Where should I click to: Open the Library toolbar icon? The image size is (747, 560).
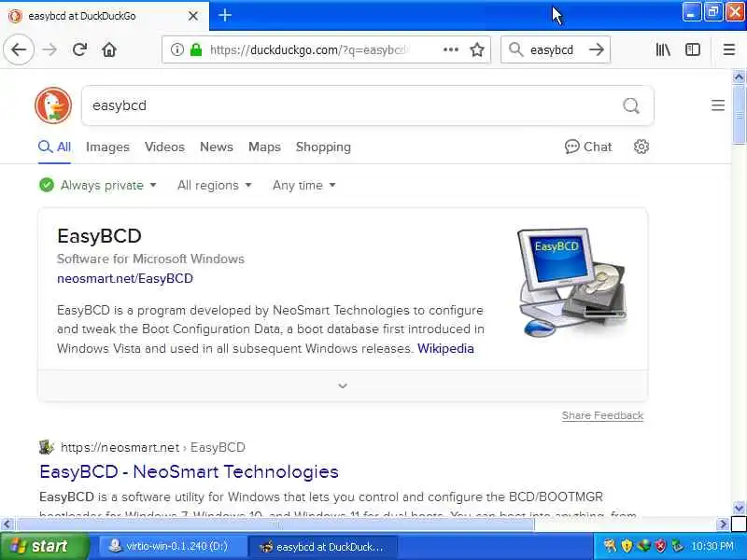pos(663,49)
